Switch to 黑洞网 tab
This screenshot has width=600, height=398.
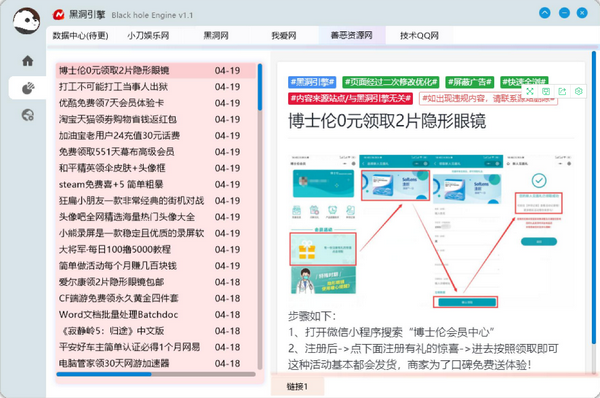(216, 36)
